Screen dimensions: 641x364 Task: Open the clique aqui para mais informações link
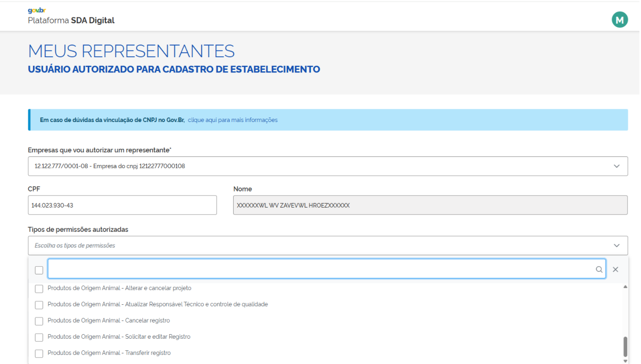pyautogui.click(x=233, y=120)
